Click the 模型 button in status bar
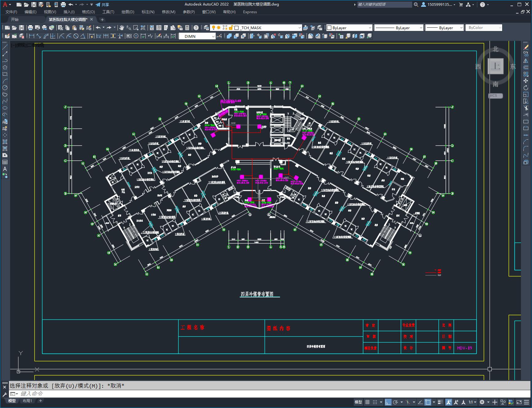532x408 pixels. 358,402
